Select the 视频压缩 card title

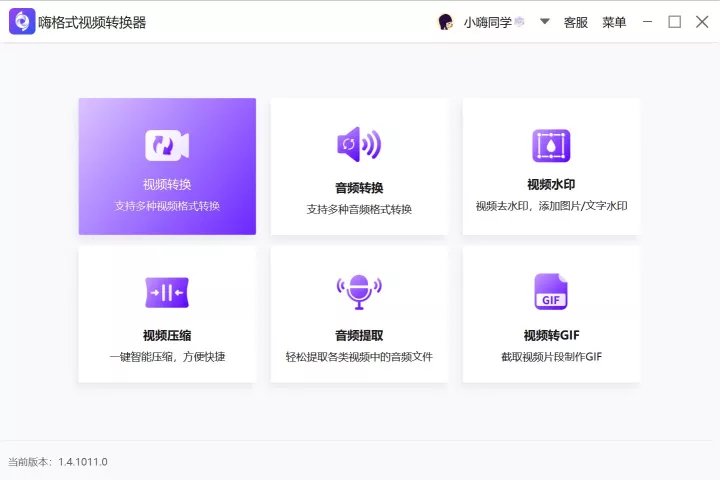(167, 335)
